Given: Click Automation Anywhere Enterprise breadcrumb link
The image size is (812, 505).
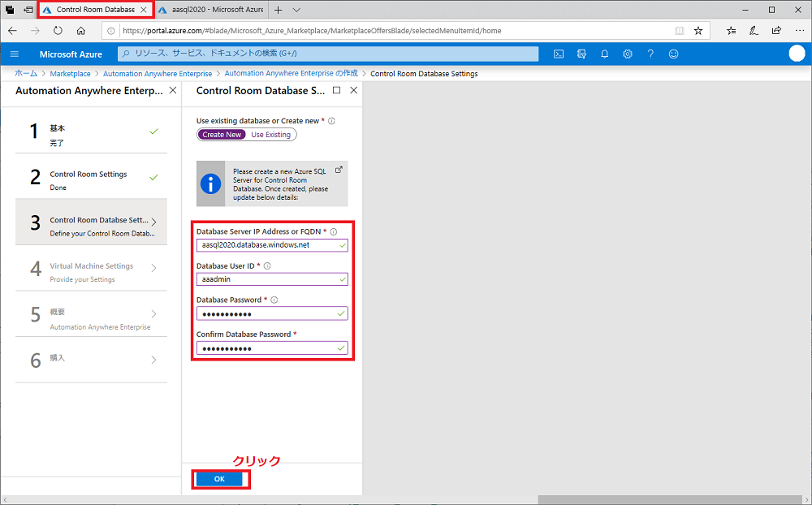Looking at the screenshot, I should (158, 74).
